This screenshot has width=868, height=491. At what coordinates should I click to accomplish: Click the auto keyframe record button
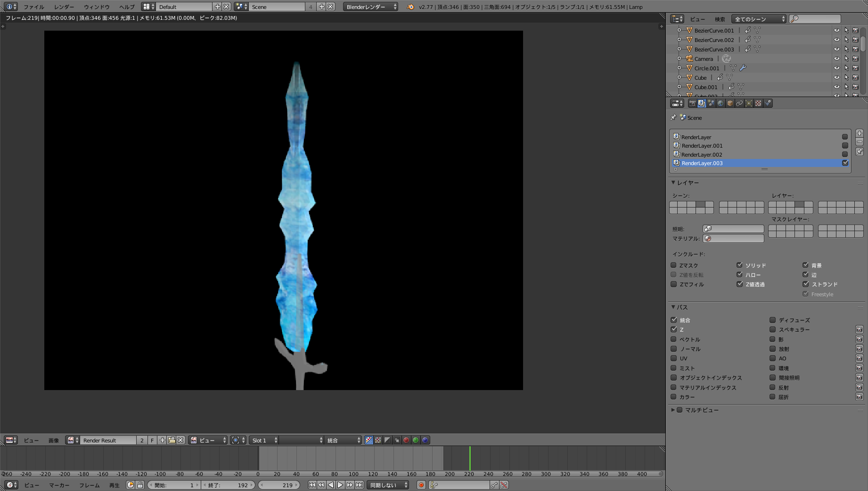coord(421,485)
